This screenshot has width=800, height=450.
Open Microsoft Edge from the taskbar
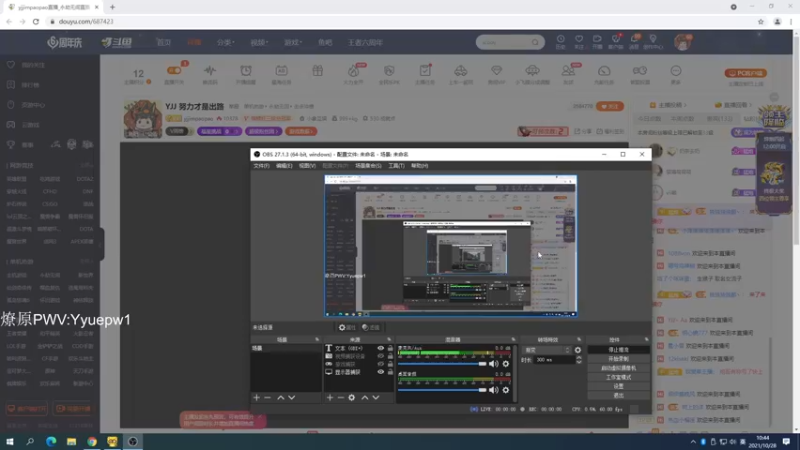click(x=51, y=441)
